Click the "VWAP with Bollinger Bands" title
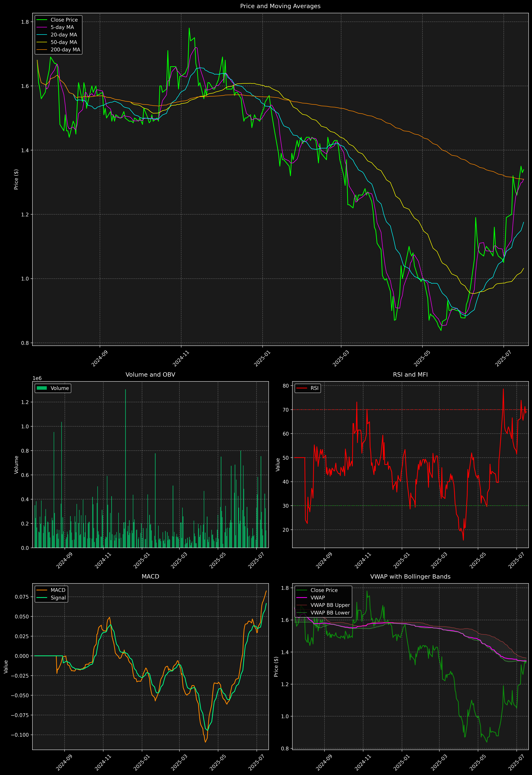Image resolution: width=532 pixels, height=775 pixels. pyautogui.click(x=410, y=577)
